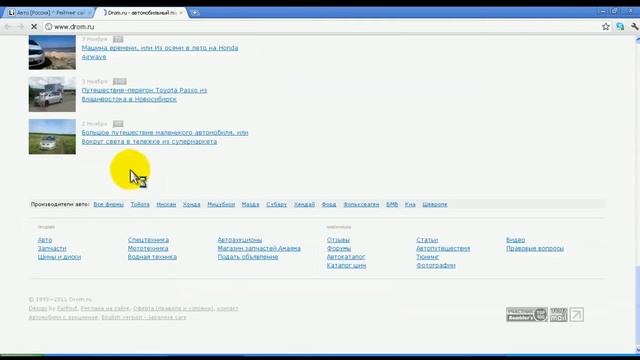Open the green field car thumbnail
640x360 pixels.
coord(52,137)
